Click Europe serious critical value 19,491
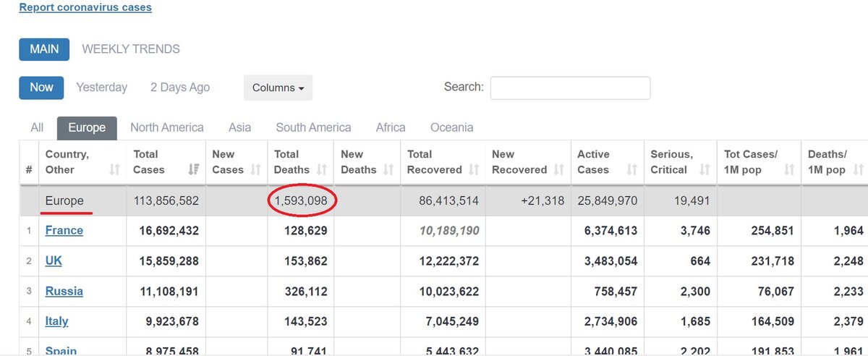Viewport: 868px width, 356px height. [x=691, y=200]
